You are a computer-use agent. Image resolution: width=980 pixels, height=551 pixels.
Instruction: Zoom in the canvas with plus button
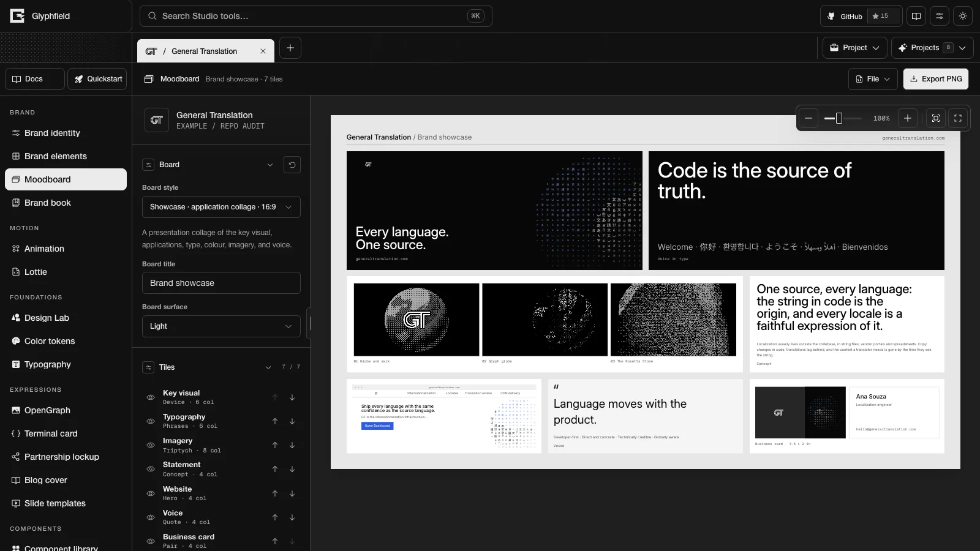point(908,118)
